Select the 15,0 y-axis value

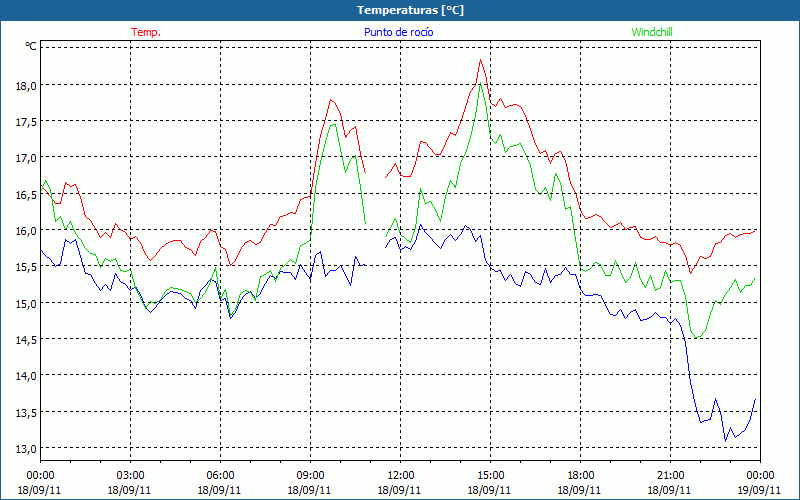click(x=27, y=304)
